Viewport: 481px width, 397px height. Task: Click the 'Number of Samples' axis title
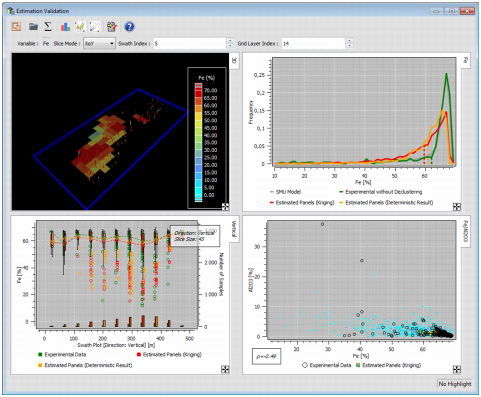[x=221, y=274]
